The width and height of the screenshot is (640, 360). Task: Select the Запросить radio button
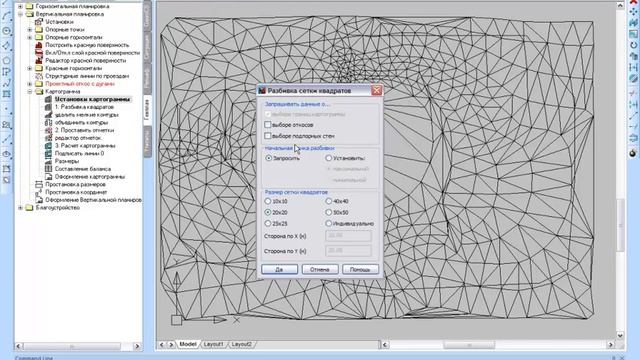pos(269,158)
